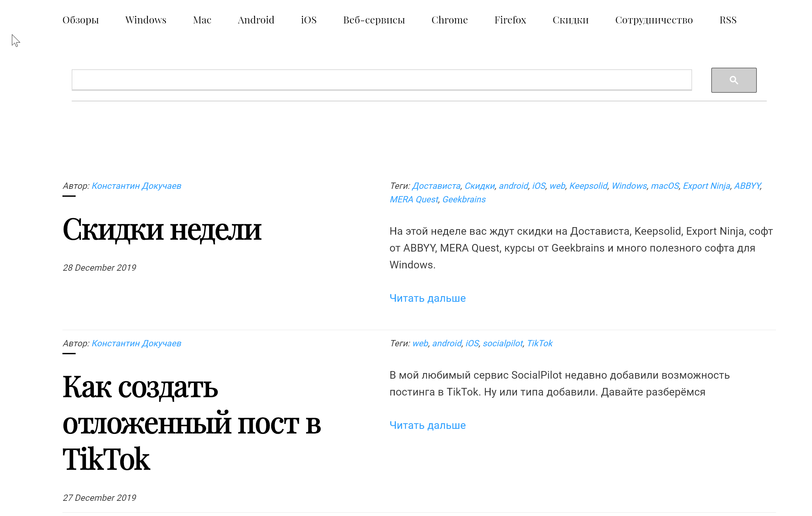This screenshot has width=812, height=516.
Task: Open the Chrome category
Action: 449,20
